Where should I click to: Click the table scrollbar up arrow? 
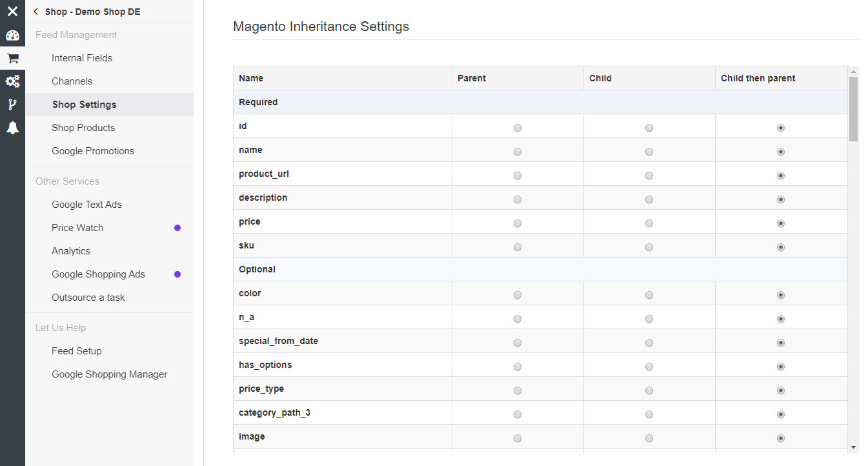tap(854, 71)
